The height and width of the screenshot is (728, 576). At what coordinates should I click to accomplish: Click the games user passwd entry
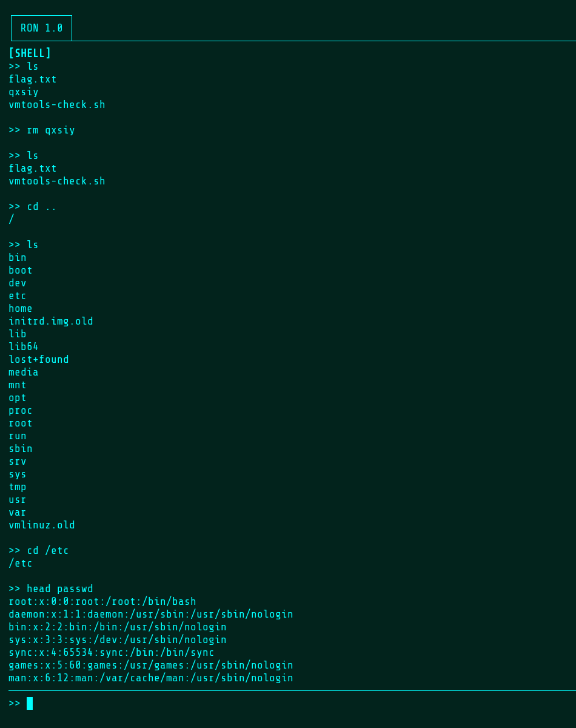[151, 666]
